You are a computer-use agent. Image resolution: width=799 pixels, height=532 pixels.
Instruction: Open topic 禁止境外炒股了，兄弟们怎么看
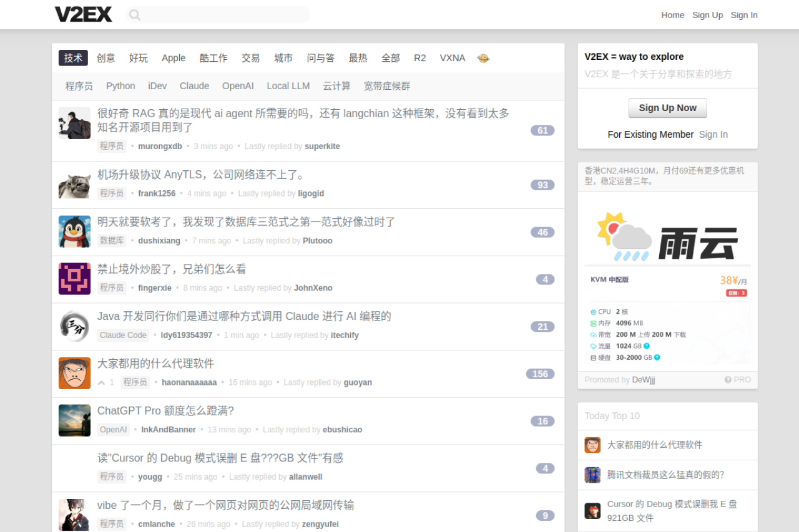point(172,269)
